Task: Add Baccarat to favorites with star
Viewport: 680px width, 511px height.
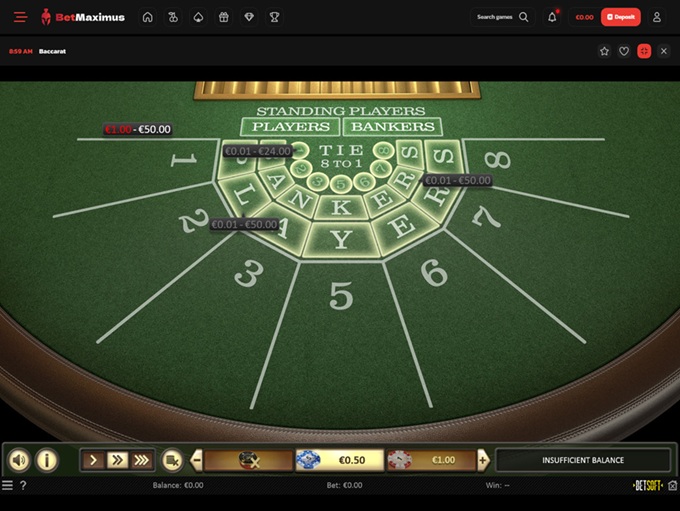Action: [604, 51]
